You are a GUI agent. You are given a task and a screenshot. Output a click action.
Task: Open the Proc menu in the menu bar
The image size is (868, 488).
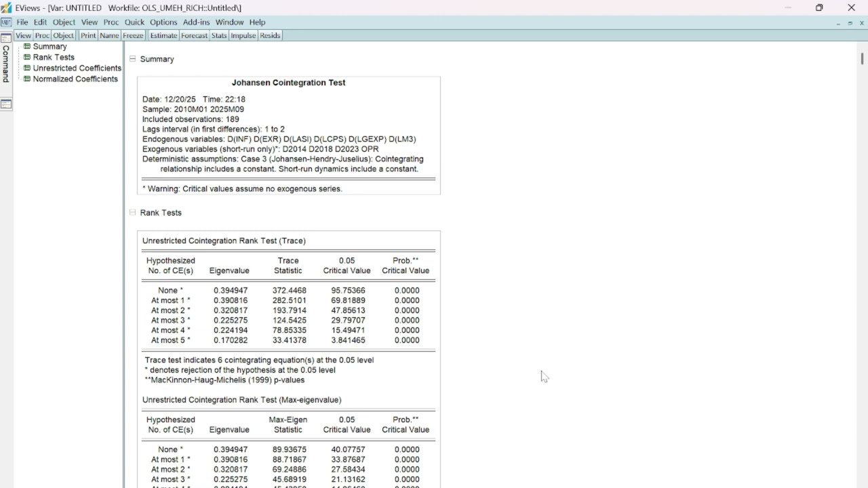click(111, 22)
